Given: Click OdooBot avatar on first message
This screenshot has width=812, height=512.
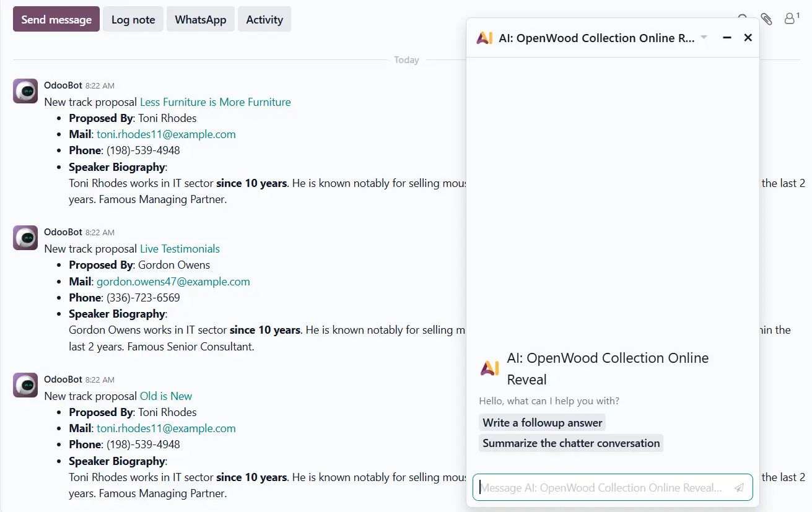Looking at the screenshot, I should [25, 91].
